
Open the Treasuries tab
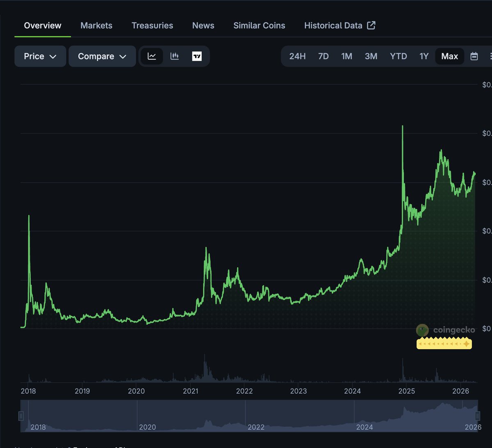pyautogui.click(x=152, y=25)
